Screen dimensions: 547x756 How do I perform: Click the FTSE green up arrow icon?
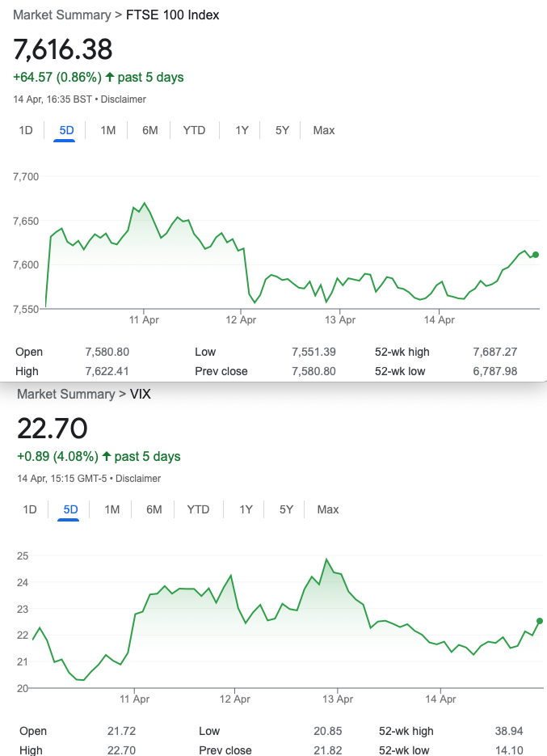pyautogui.click(x=110, y=77)
